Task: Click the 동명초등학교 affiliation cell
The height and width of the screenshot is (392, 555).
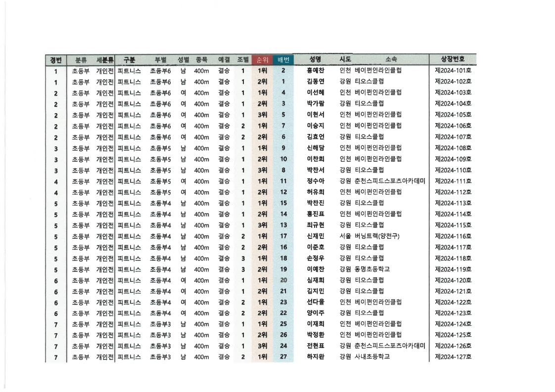Action: pos(372,269)
